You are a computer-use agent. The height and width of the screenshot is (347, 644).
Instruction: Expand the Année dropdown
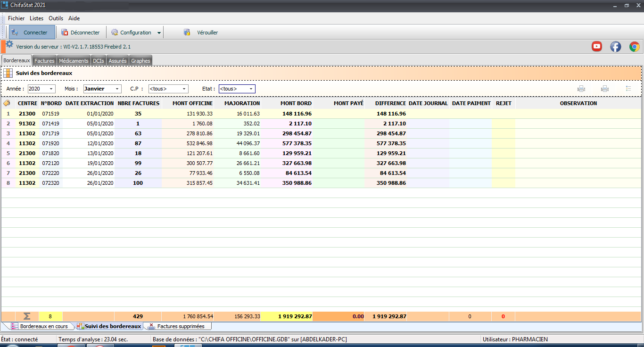[x=51, y=89]
